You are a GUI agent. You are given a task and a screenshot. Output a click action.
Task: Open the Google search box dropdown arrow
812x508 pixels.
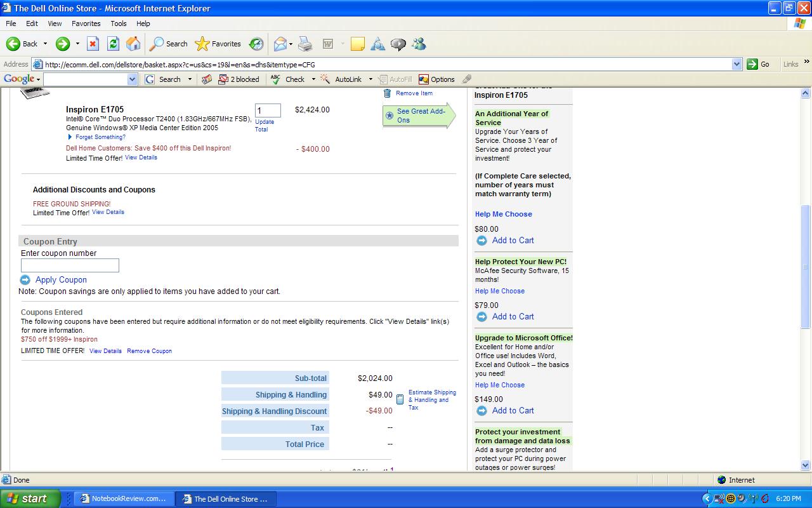(x=132, y=79)
